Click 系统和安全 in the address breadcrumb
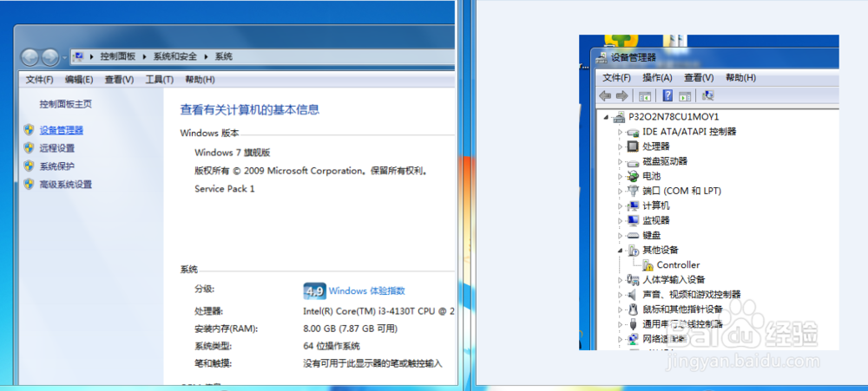Image resolution: width=868 pixels, height=391 pixels. click(x=175, y=56)
